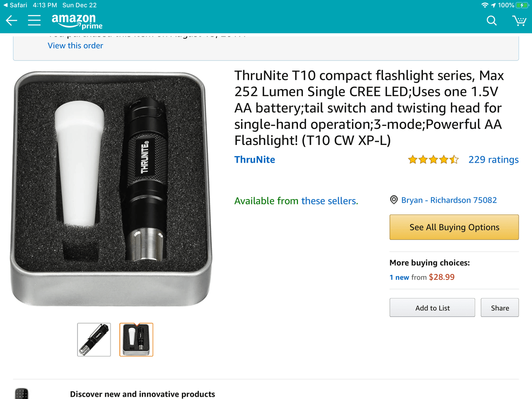Open the these sellers link
This screenshot has width=532, height=399.
coord(329,201)
